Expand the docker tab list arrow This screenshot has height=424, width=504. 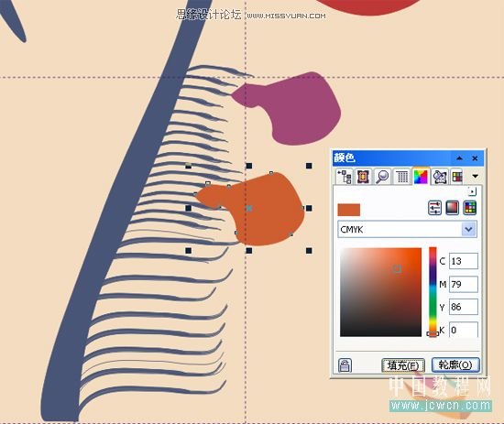[475, 176]
